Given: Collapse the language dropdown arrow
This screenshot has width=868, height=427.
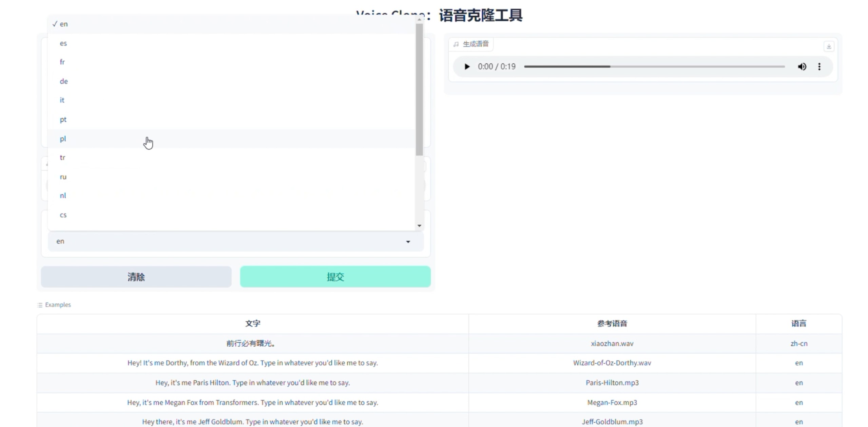Looking at the screenshot, I should tap(408, 242).
